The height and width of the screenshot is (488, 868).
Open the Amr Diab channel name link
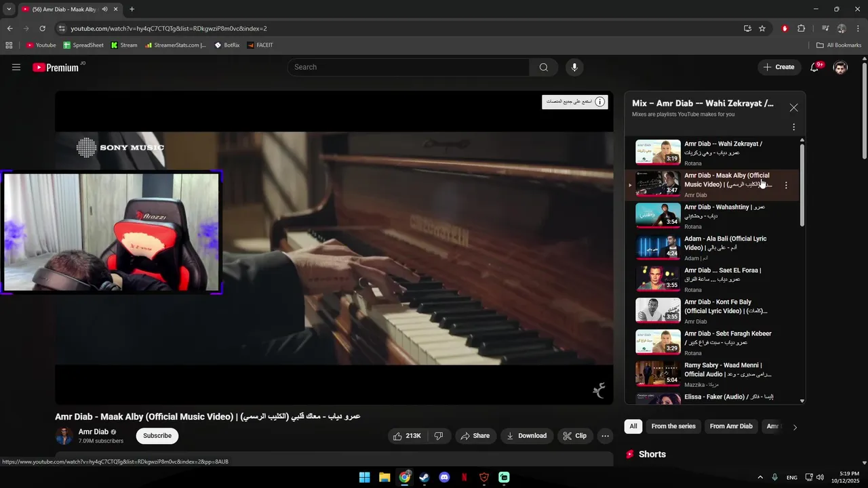[94, 432]
